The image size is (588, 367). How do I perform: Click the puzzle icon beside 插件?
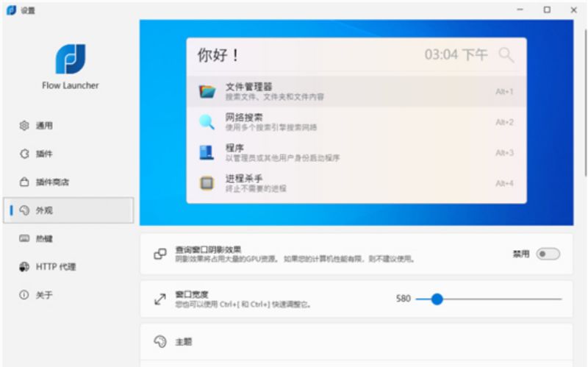(24, 154)
